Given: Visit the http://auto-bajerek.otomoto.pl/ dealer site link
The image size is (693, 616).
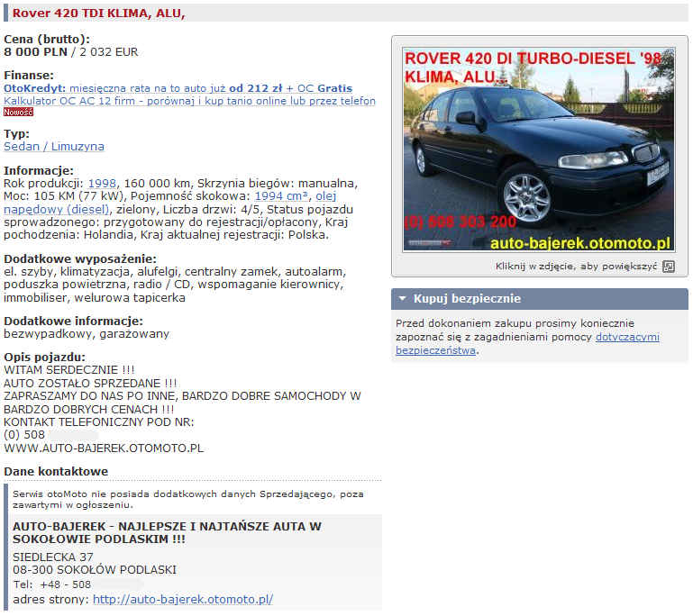Looking at the screenshot, I should pyautogui.click(x=183, y=599).
